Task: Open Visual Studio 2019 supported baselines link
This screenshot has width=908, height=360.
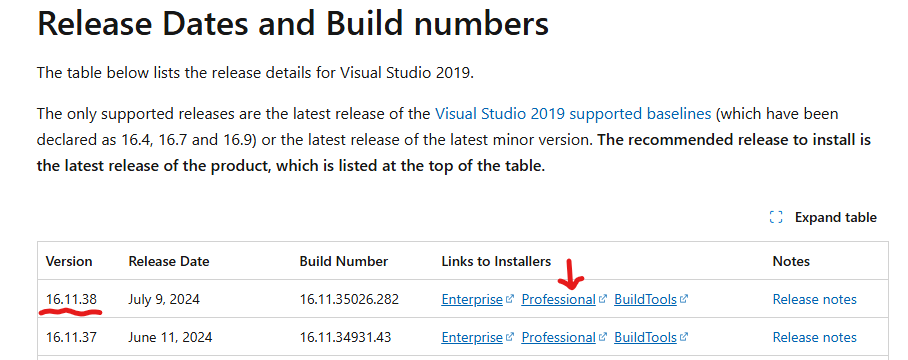Action: pos(573,113)
